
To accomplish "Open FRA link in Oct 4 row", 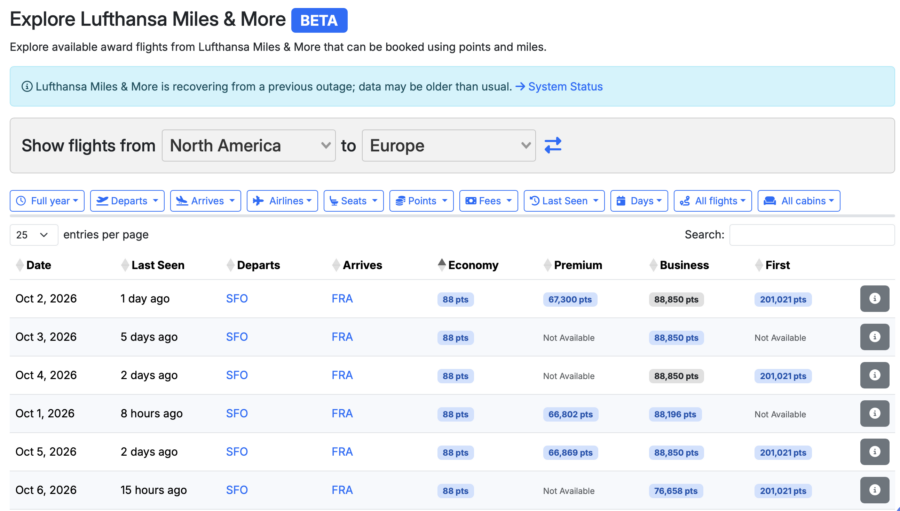I will tap(342, 375).
